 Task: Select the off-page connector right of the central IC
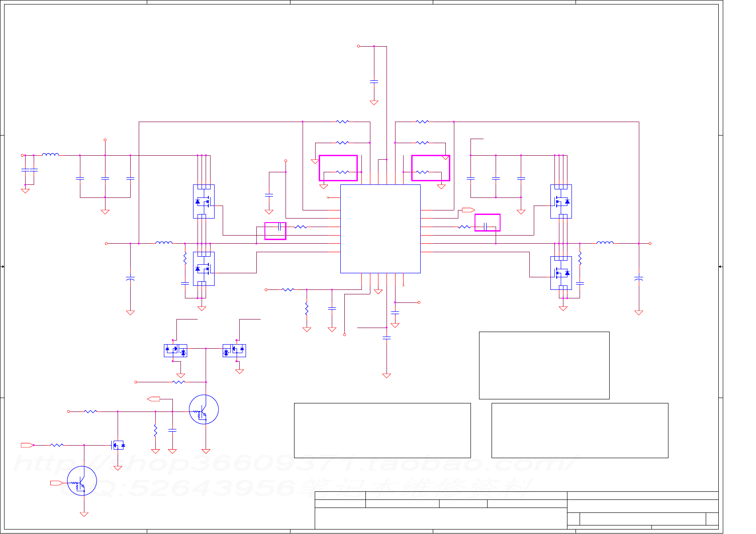click(x=468, y=210)
